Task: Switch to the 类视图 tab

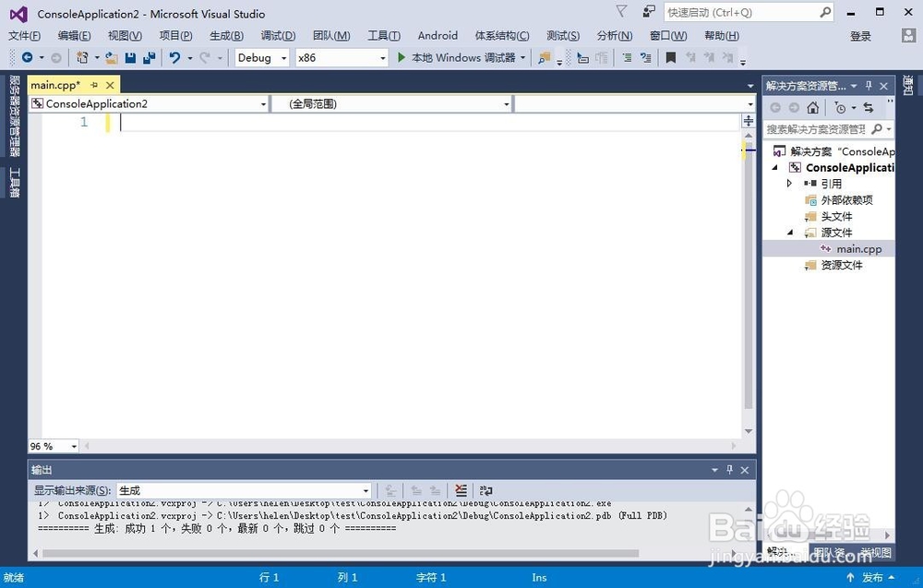Action: tap(876, 552)
